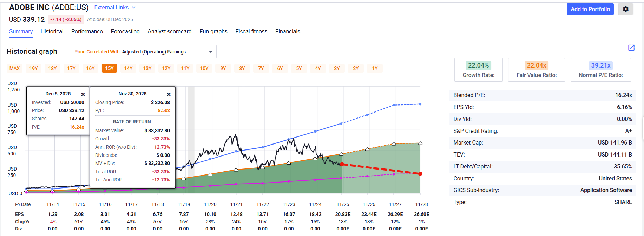Switch to the Summary tab
This screenshot has height=236, width=644.
click(21, 32)
